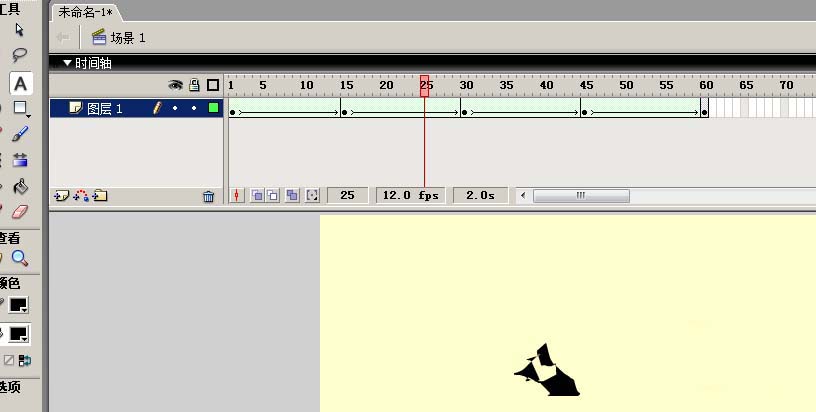Click the Center Frame button

click(x=237, y=196)
